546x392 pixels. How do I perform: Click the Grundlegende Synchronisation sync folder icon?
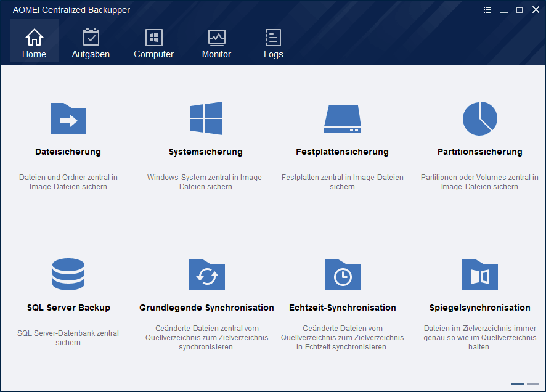click(x=207, y=274)
